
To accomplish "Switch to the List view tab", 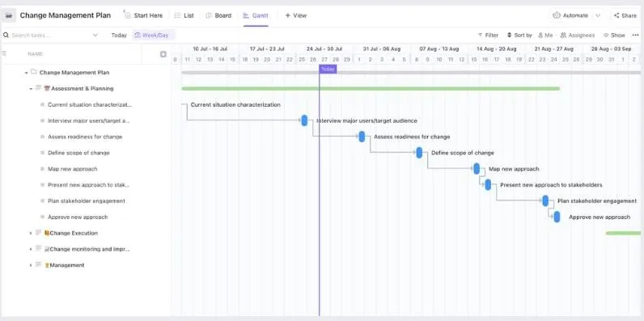I will 184,15.
